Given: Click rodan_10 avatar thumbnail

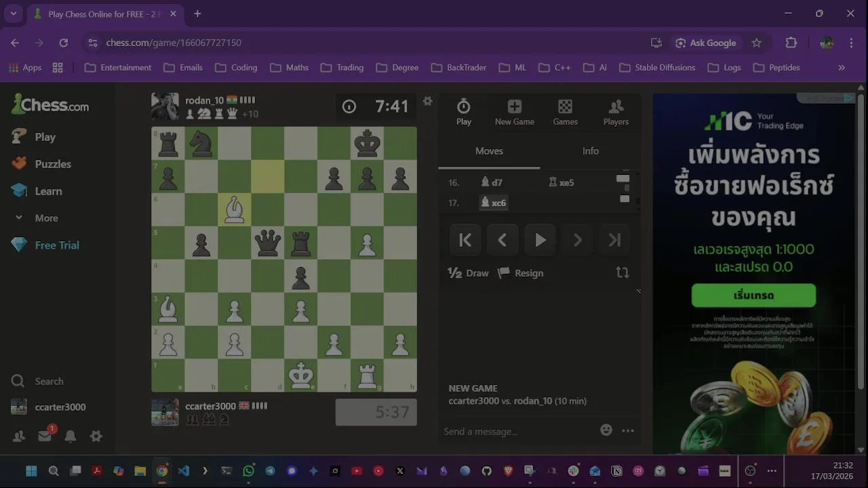Looking at the screenshot, I should tap(165, 107).
